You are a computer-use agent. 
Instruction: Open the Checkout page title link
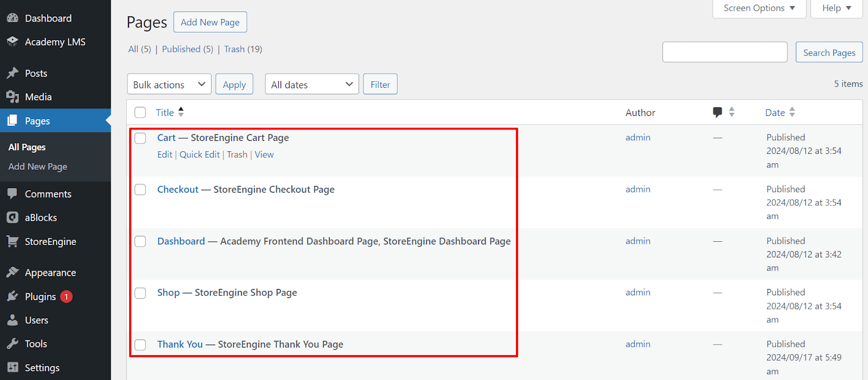click(x=178, y=189)
